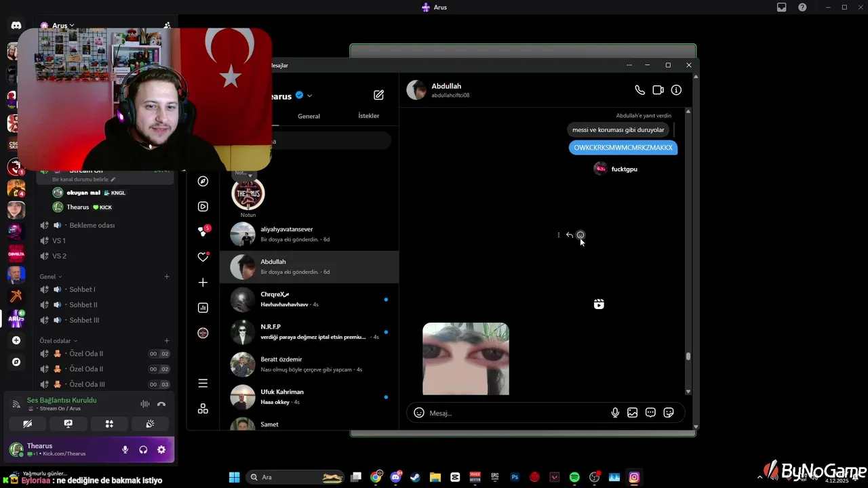Switch to the İstekler requests tab
This screenshot has width=868, height=488.
click(x=369, y=116)
